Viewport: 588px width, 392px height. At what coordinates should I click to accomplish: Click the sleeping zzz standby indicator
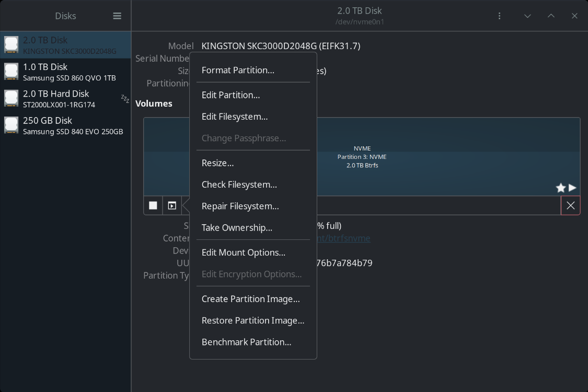[125, 99]
